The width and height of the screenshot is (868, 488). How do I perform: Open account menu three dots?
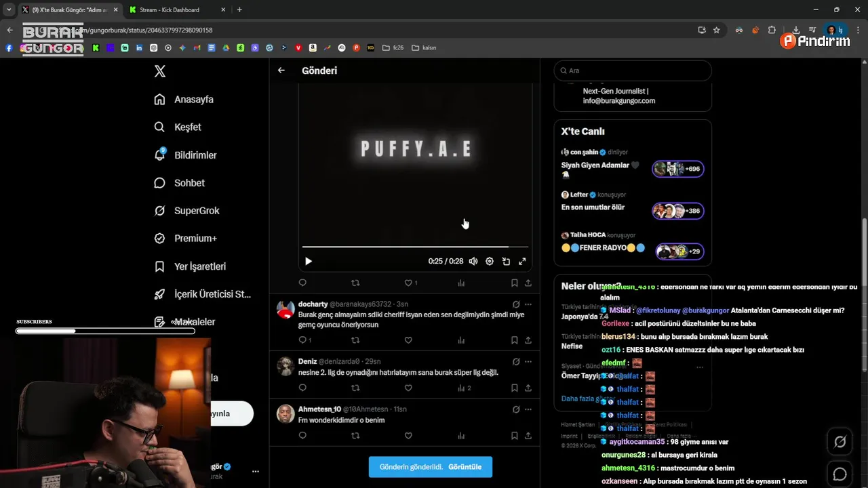tap(256, 471)
